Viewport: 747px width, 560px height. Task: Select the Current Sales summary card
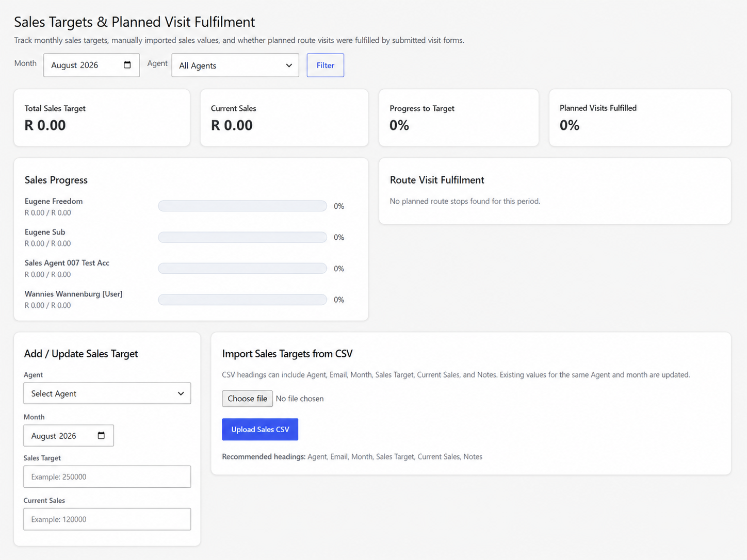pos(284,118)
